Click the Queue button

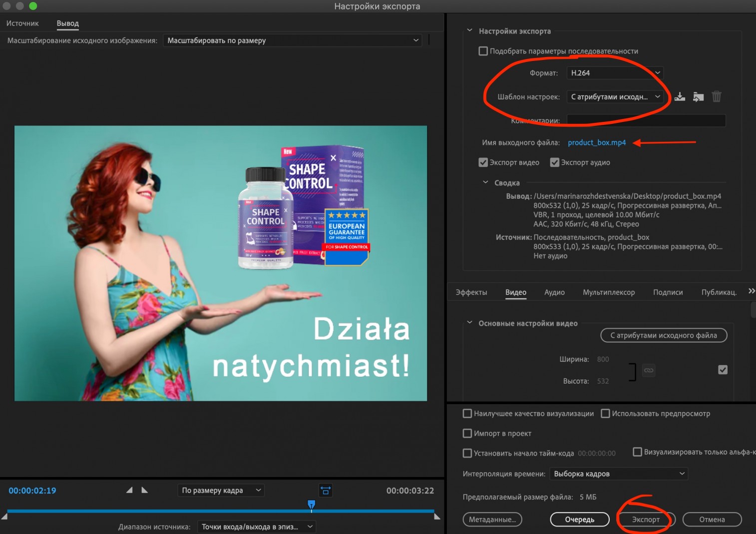(580, 520)
